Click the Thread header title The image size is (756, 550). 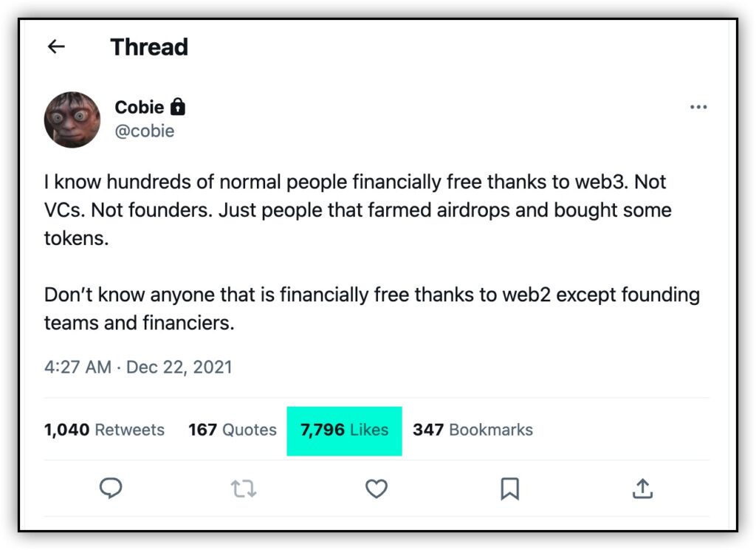pos(149,47)
